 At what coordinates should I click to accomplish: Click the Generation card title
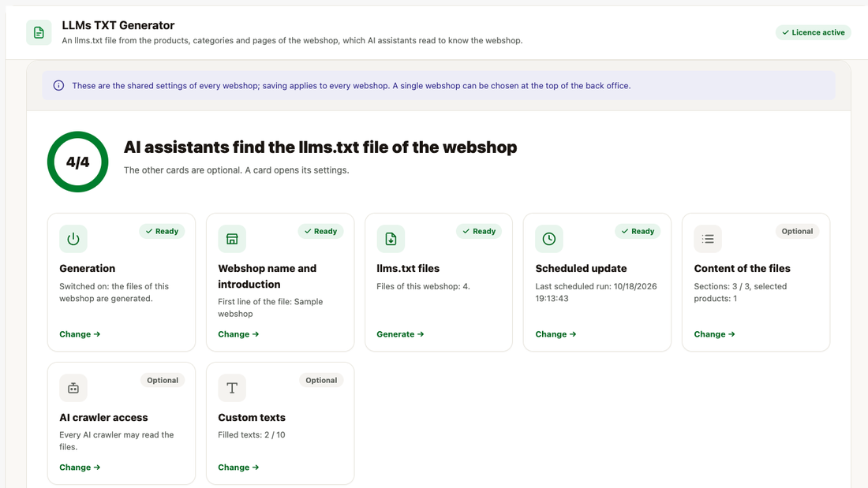[88, 268]
